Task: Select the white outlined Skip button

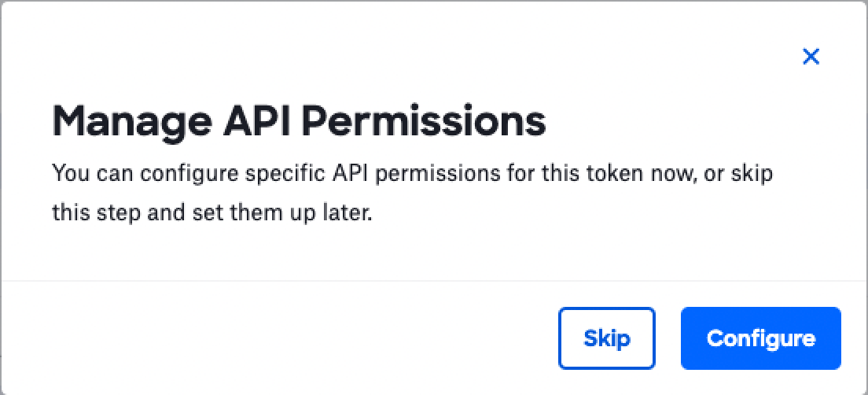Action: (x=606, y=338)
